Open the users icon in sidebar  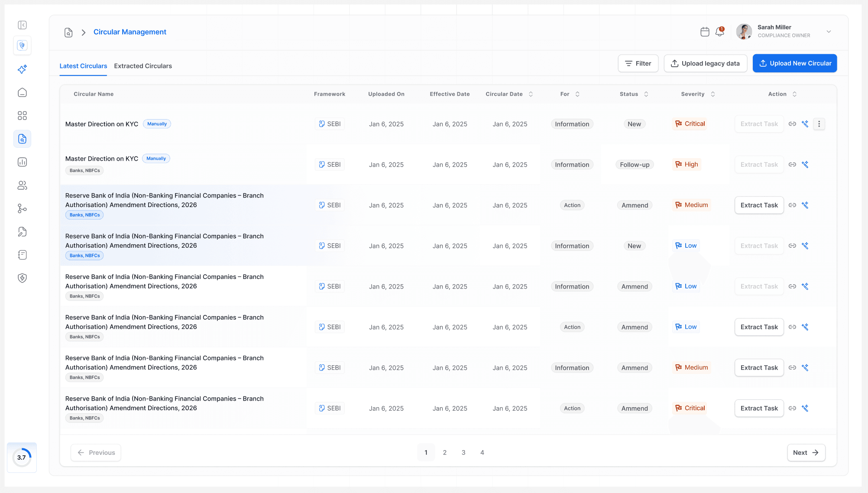[23, 185]
